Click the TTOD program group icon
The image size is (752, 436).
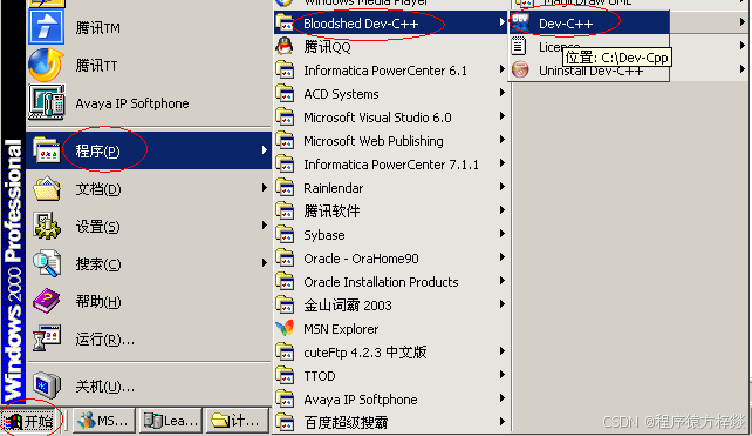coord(285,375)
